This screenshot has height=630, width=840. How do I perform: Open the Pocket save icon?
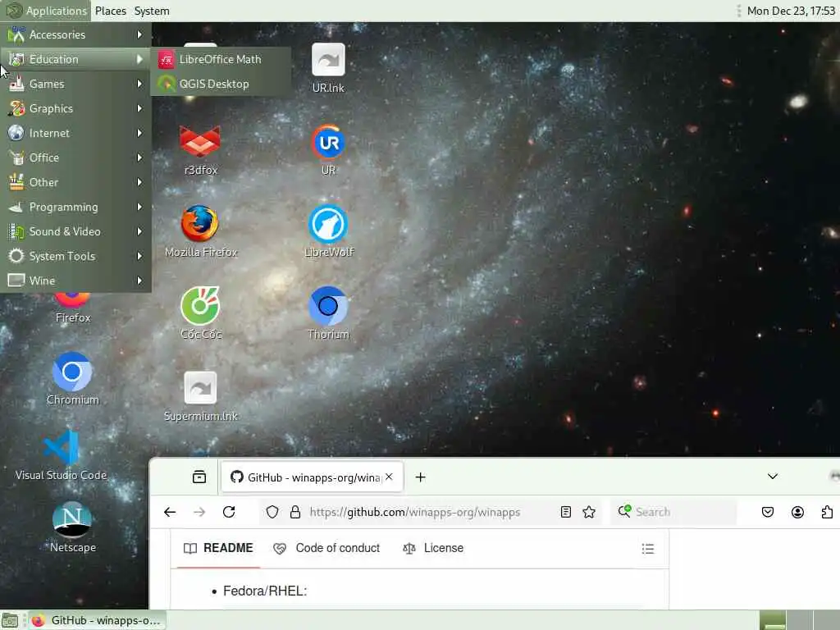pyautogui.click(x=768, y=512)
